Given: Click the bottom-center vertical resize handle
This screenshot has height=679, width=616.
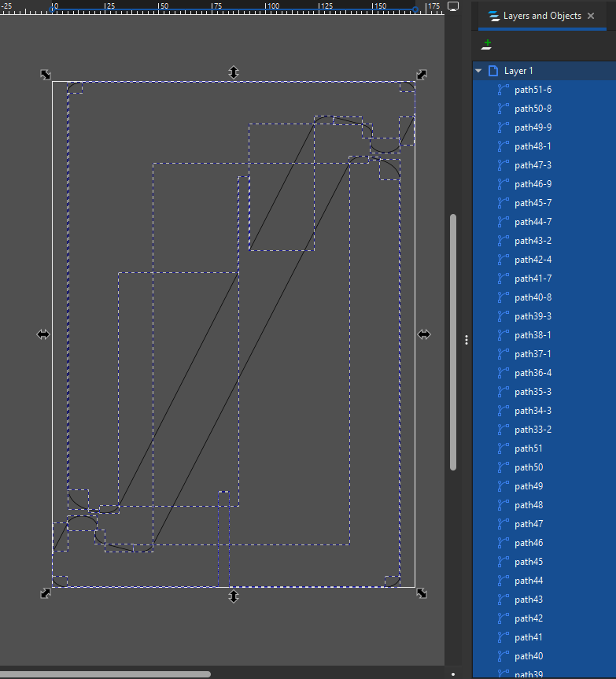Looking at the screenshot, I should 234,596.
